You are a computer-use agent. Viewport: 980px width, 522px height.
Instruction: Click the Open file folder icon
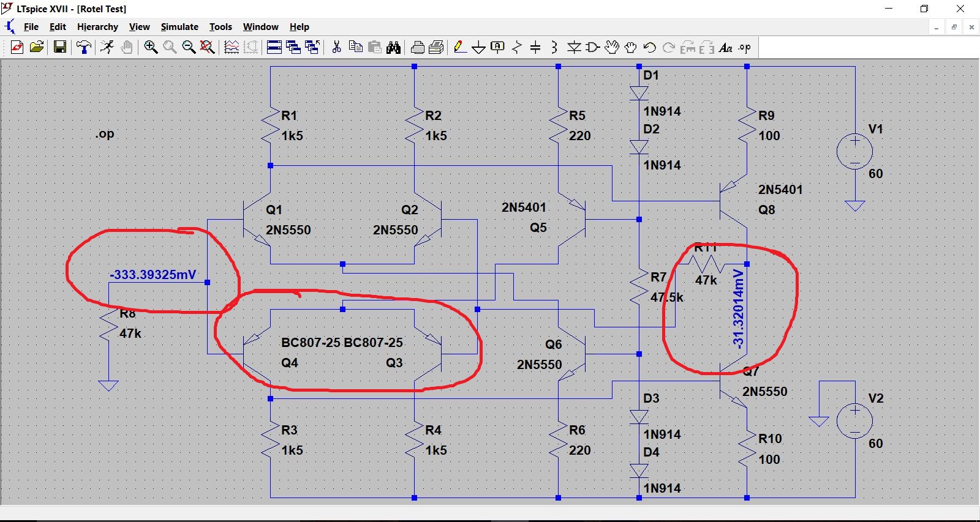[37, 47]
